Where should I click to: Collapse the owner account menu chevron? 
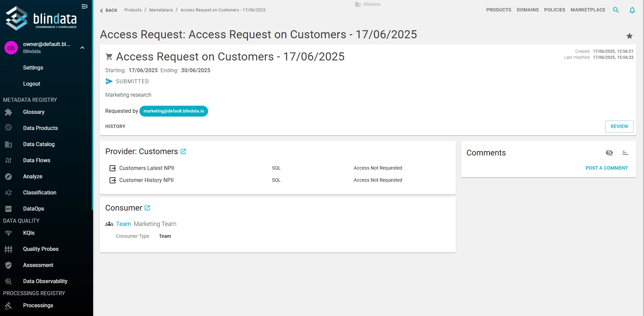pos(82,48)
